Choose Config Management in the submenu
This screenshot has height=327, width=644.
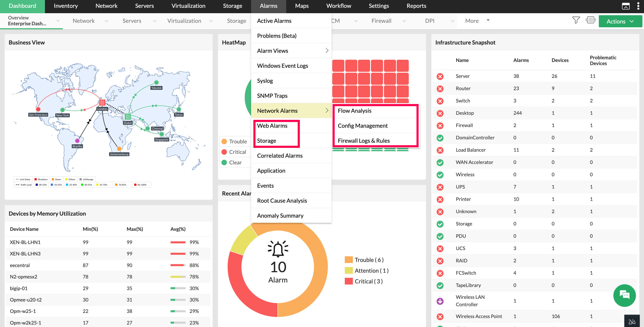[375, 126]
